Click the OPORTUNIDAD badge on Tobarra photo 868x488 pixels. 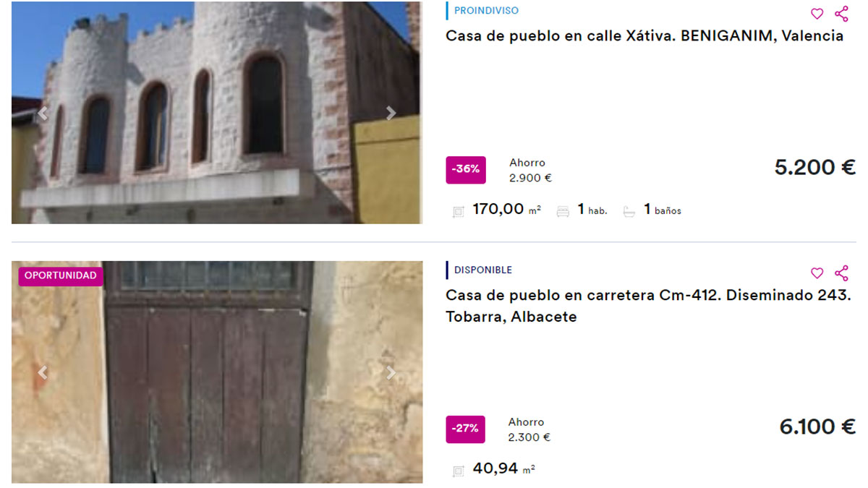61,276
